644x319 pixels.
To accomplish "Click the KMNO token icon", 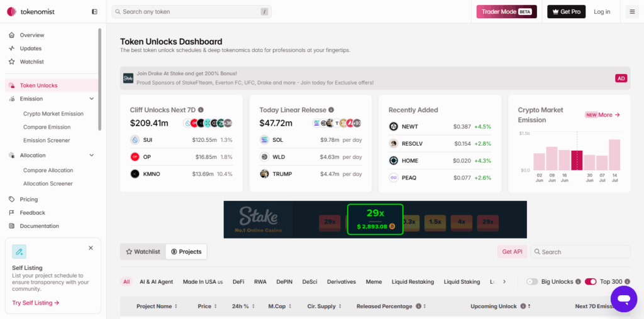I will (x=135, y=174).
